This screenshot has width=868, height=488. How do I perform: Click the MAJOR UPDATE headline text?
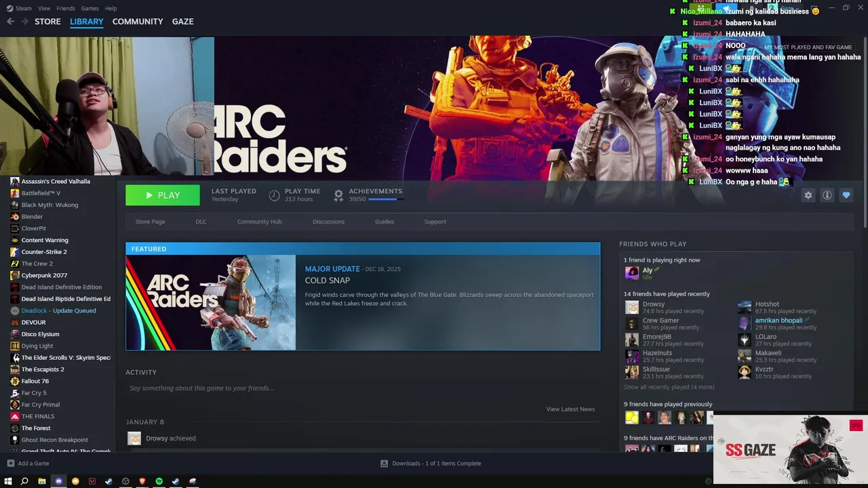[332, 269]
